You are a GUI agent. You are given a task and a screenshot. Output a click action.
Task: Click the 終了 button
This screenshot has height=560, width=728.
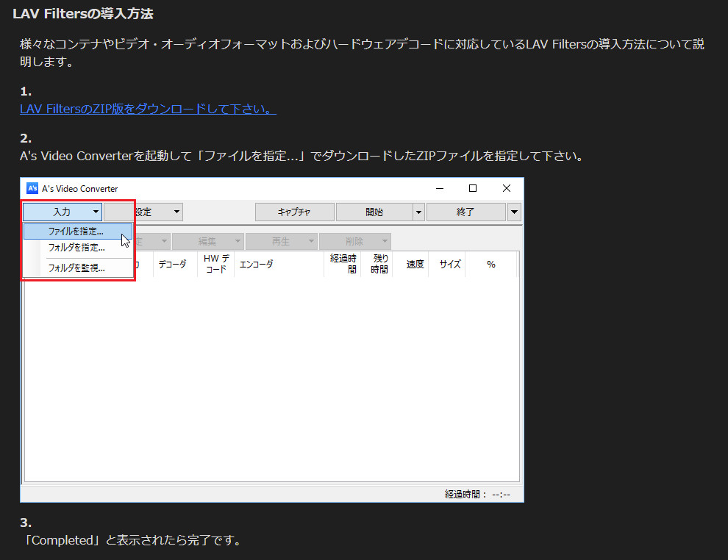pos(465,212)
